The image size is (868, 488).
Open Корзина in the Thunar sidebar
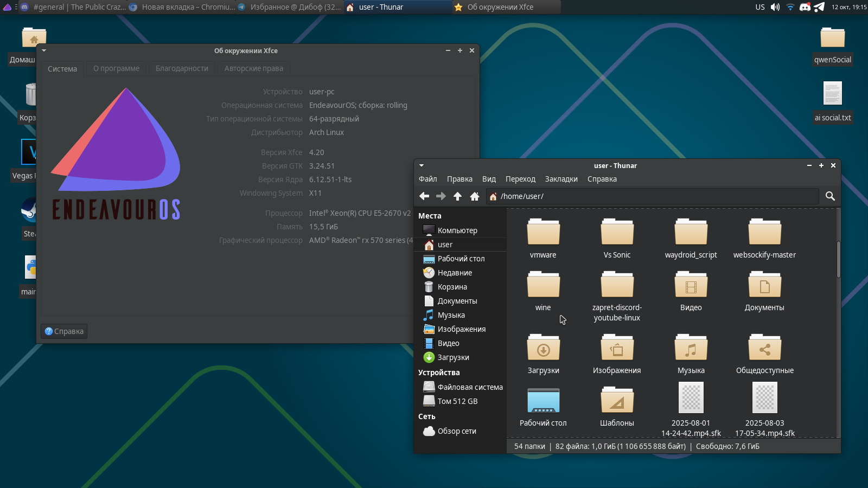point(452,287)
